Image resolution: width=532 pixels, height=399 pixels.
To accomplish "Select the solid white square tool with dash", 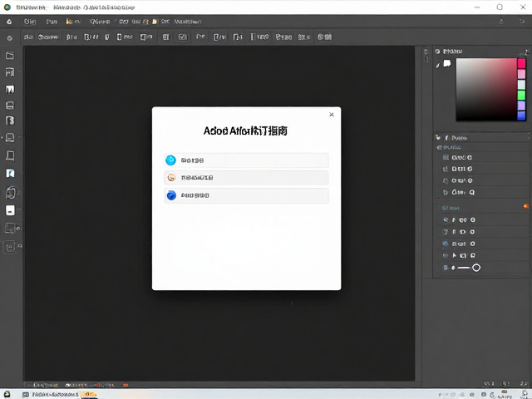I will pyautogui.click(x=10, y=210).
